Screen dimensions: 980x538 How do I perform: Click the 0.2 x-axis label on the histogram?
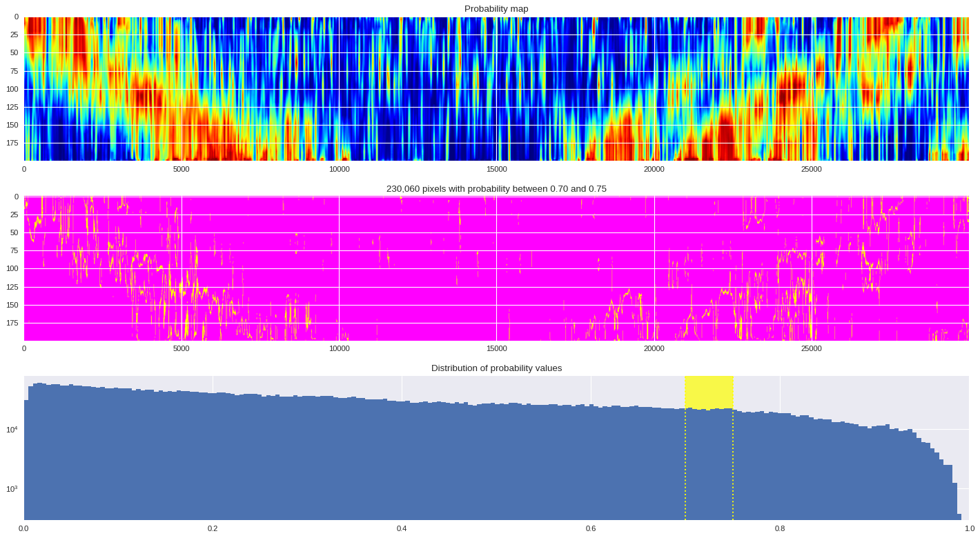(213, 529)
